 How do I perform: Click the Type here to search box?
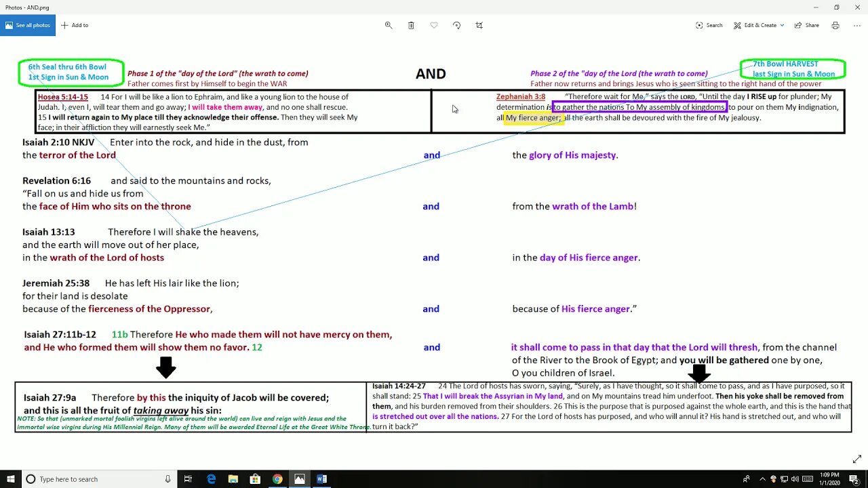click(x=99, y=479)
